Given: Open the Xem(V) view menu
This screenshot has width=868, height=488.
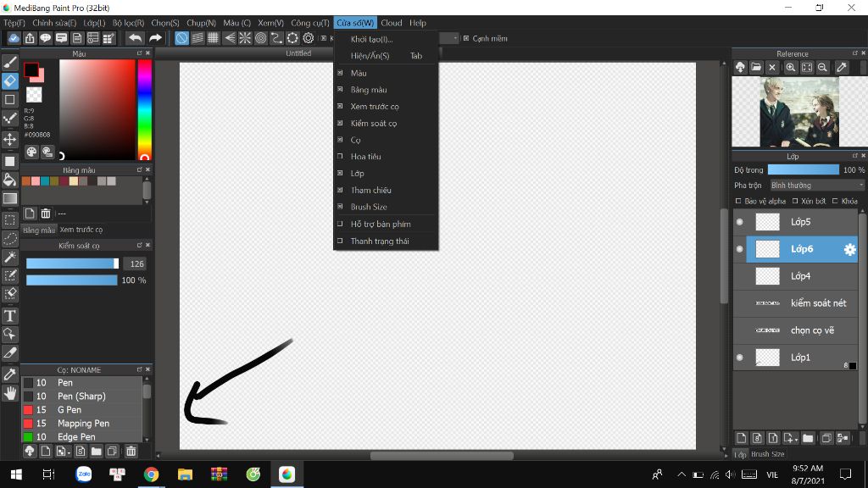Looking at the screenshot, I should coord(270,23).
